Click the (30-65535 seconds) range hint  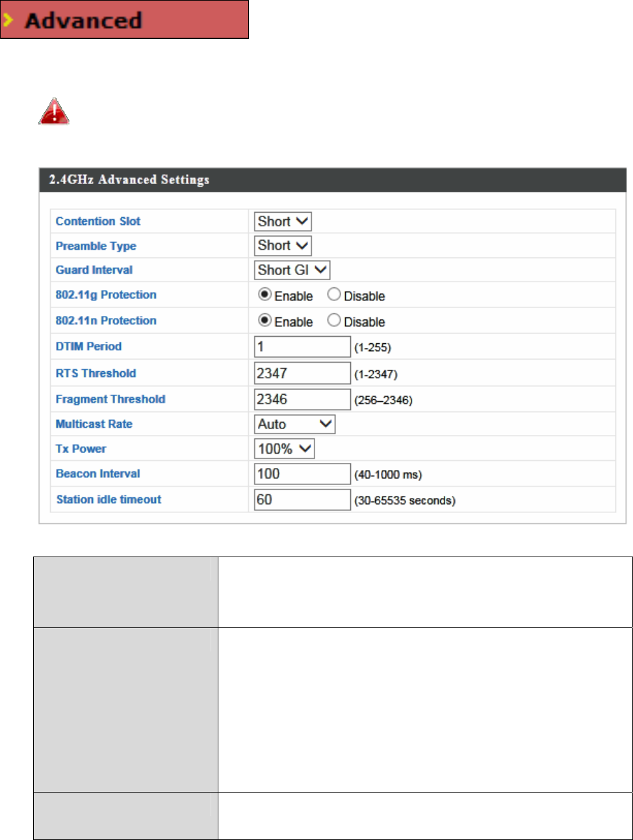(405, 501)
